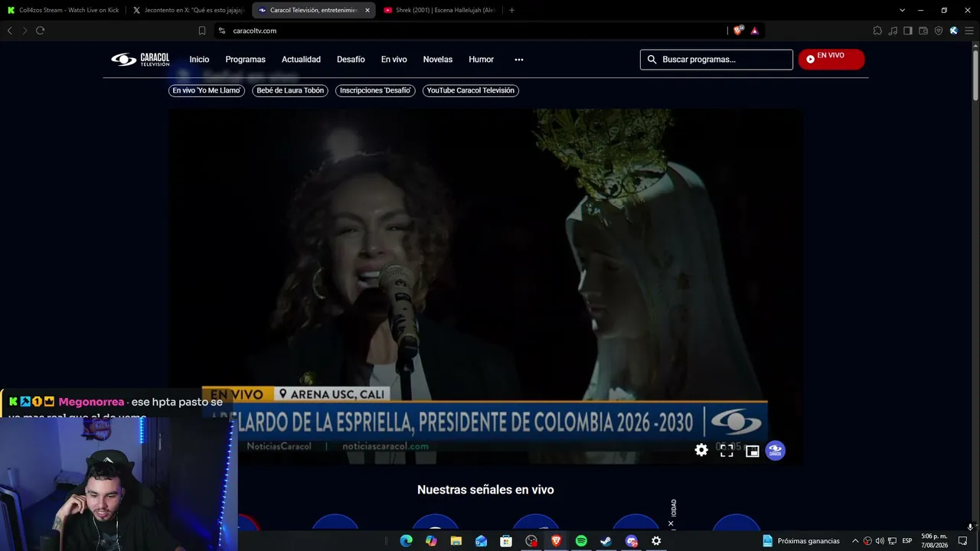Bookmark this page
This screenshot has width=980, height=551.
click(x=202, y=31)
